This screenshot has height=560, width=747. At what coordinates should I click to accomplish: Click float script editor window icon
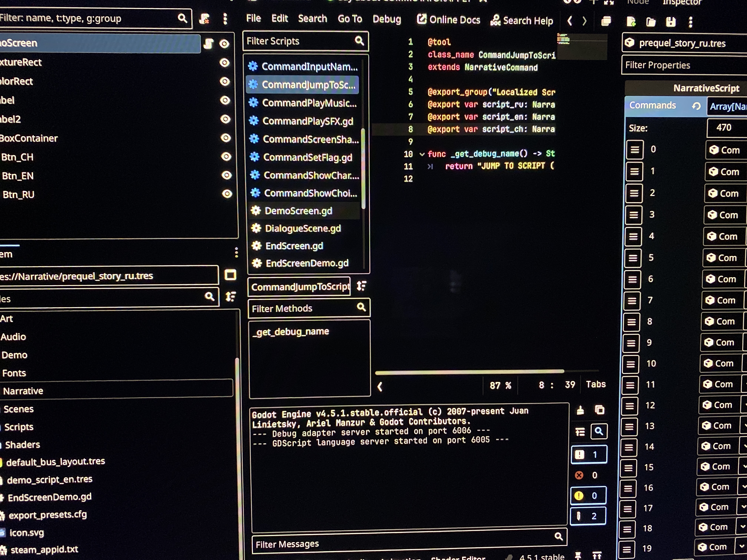(x=606, y=21)
